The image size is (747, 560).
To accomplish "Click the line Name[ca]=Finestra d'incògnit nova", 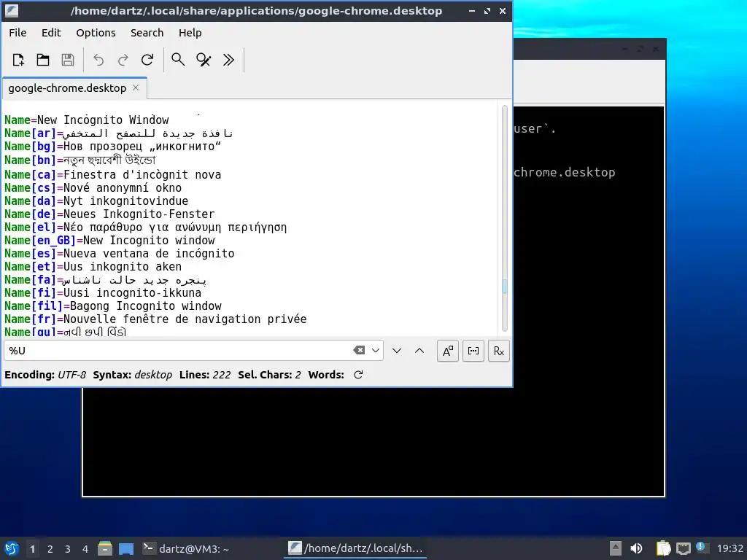I will 113,175.
